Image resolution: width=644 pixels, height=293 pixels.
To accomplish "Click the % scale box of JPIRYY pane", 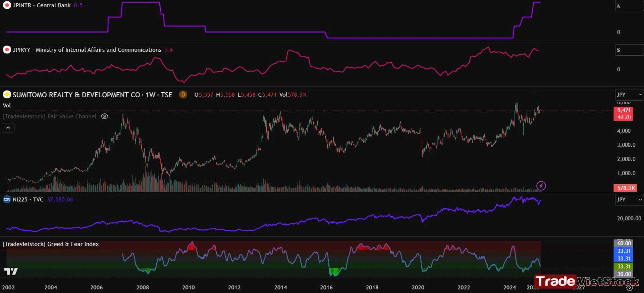I will (629, 50).
